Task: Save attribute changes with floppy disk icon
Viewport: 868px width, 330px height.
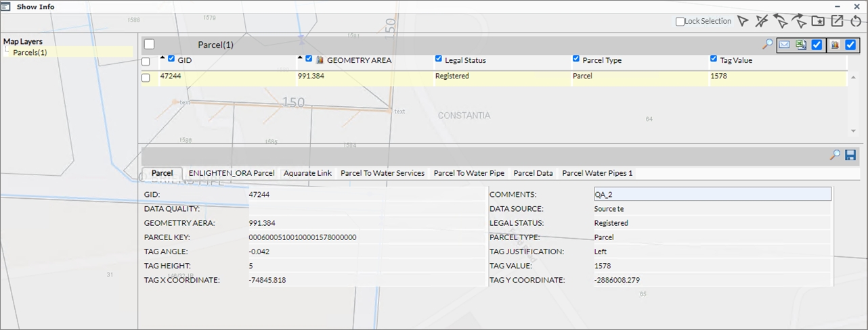Action: point(850,155)
